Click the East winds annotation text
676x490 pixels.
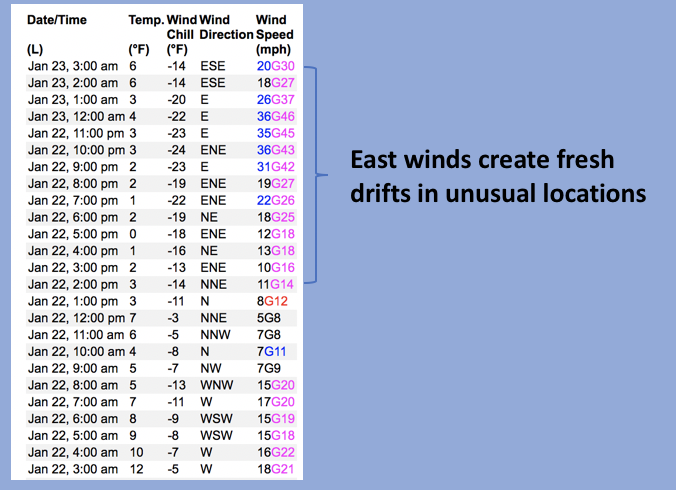pos(497,176)
